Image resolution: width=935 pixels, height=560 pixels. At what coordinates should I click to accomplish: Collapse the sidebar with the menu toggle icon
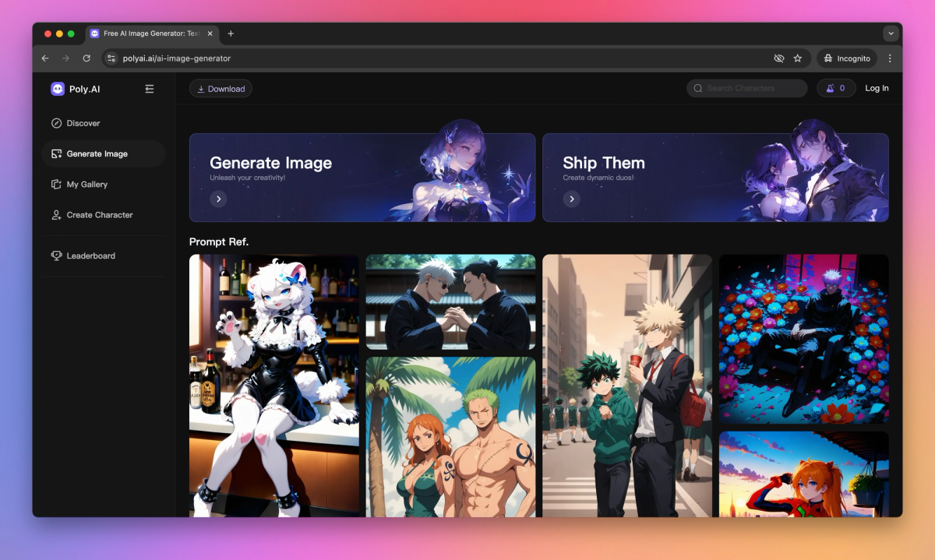tap(150, 89)
